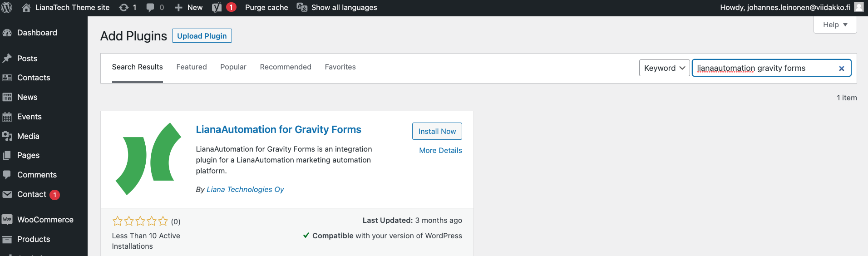Click 'Less Than 10 Active Installations' text
Viewport: 868px width, 256px height.
146,241
